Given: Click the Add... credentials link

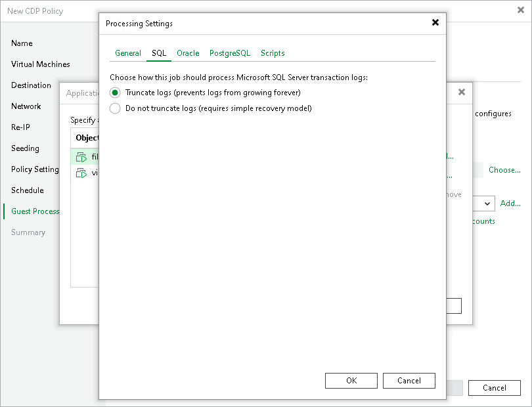Looking at the screenshot, I should coord(510,203).
